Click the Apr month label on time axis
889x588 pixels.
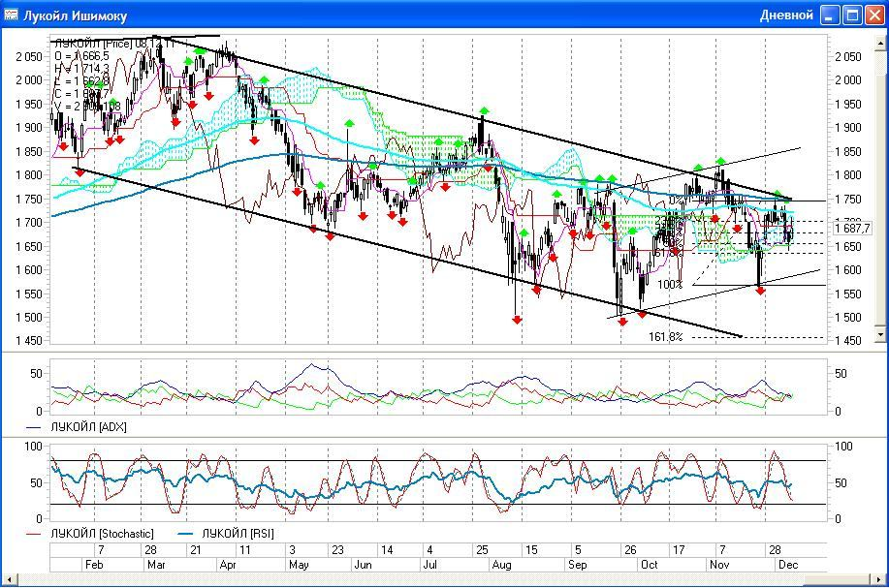coord(228,565)
